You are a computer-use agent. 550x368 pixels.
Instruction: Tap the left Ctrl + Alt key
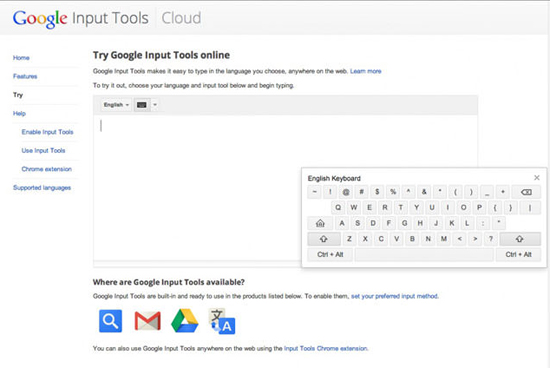(x=330, y=255)
